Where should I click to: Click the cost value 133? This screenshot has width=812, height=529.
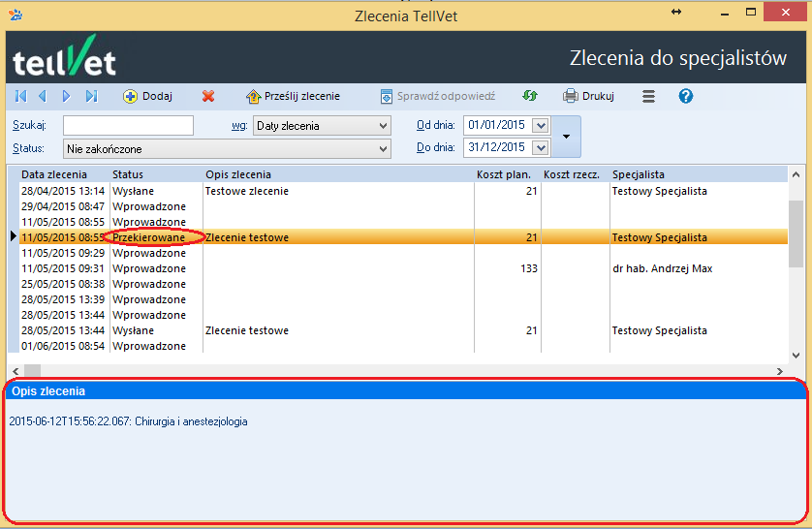[529, 268]
